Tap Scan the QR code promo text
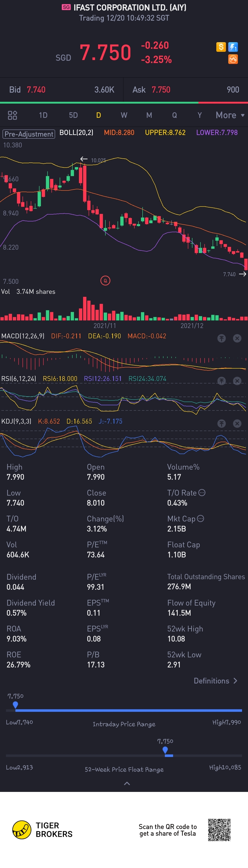This screenshot has width=248, height=868. [168, 830]
